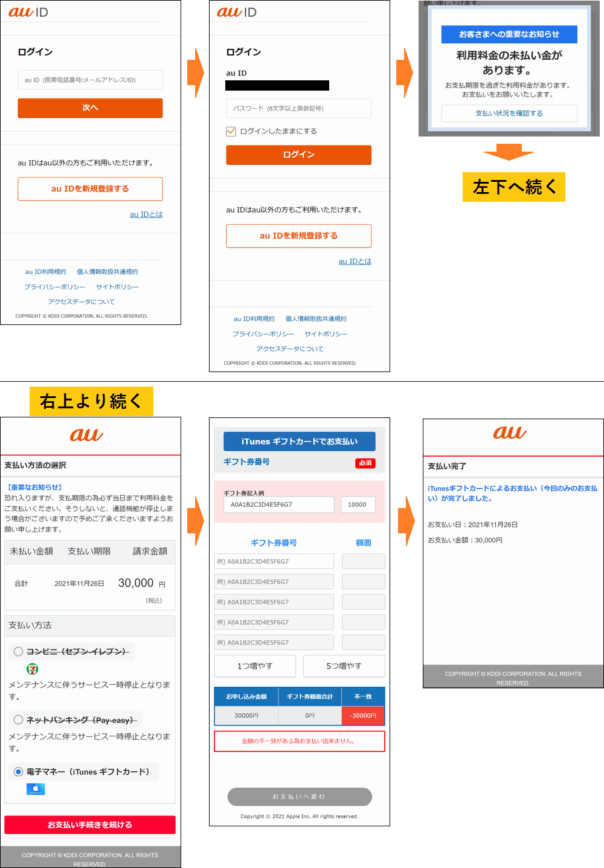This screenshot has height=868, width=604.
Task: Select the ネットバンキング (Pay-easy) radio button
Action: coord(19,720)
